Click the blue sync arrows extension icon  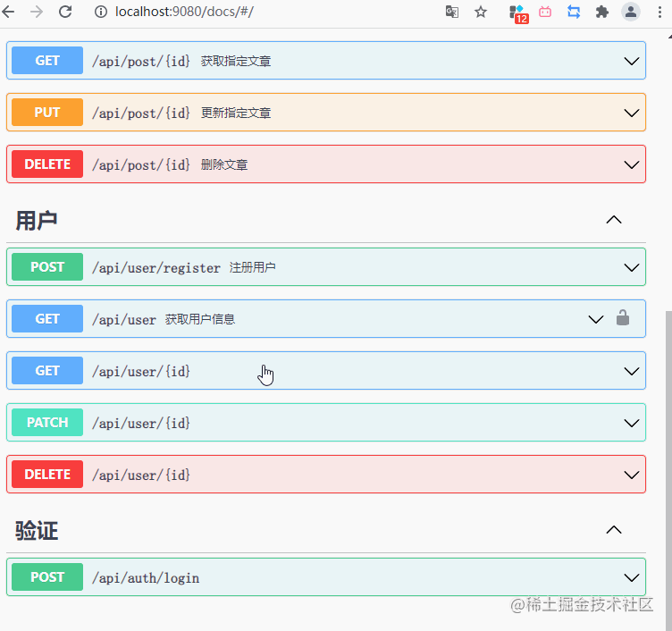[573, 12]
